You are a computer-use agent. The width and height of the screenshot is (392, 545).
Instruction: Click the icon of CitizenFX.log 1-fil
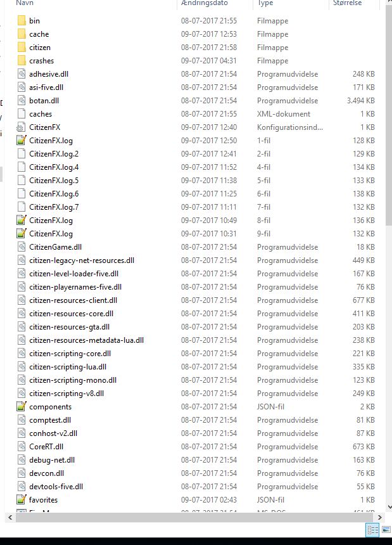coord(21,141)
